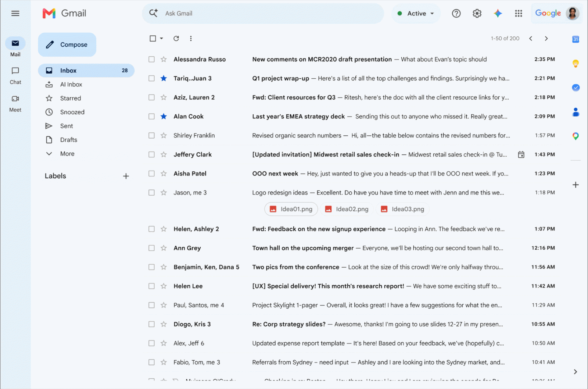Select the Ann Grey email checkbox
The width and height of the screenshot is (588, 389).
click(x=151, y=248)
